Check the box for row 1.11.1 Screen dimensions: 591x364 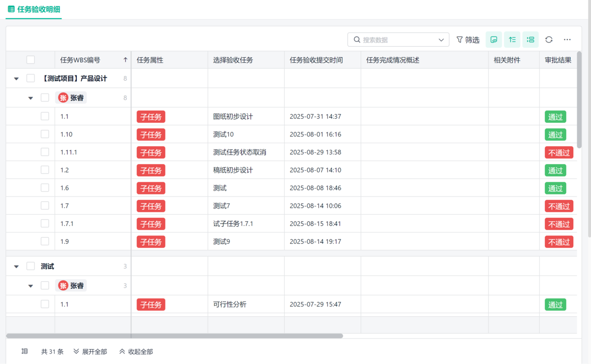click(x=45, y=152)
